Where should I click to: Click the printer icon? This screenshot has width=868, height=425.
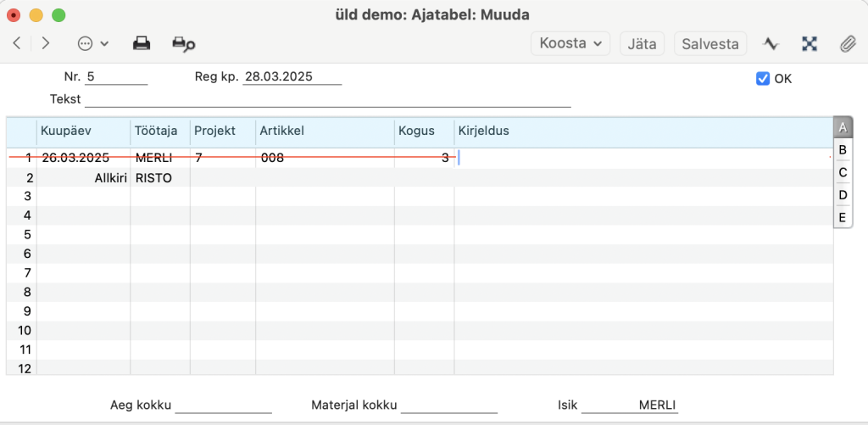coord(142,43)
